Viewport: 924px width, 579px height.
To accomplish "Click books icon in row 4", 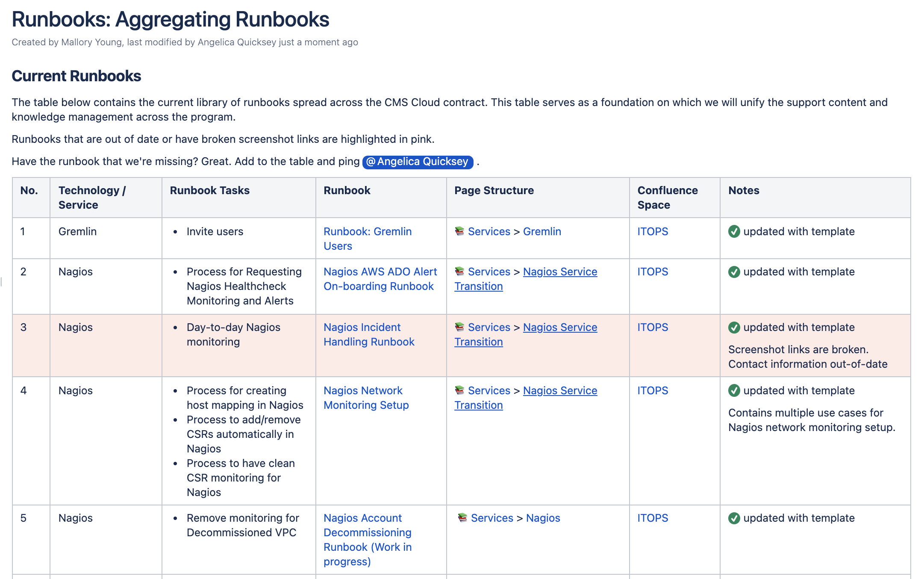I will pos(459,390).
